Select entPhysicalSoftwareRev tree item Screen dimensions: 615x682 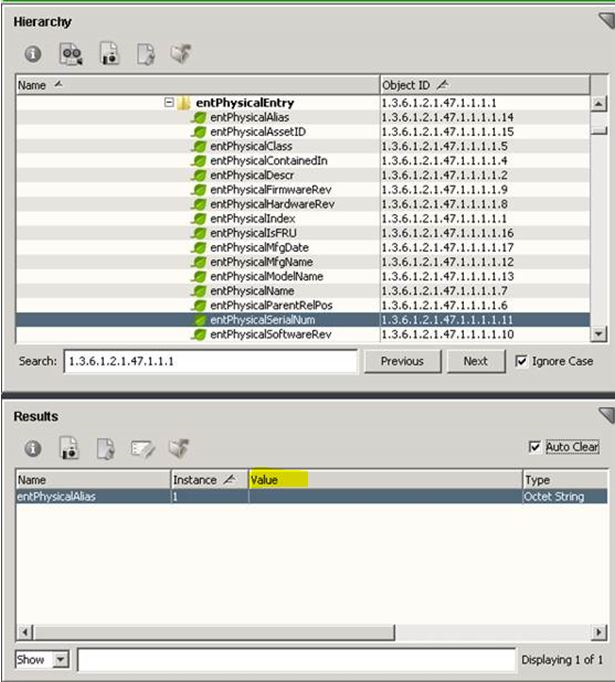[271, 334]
